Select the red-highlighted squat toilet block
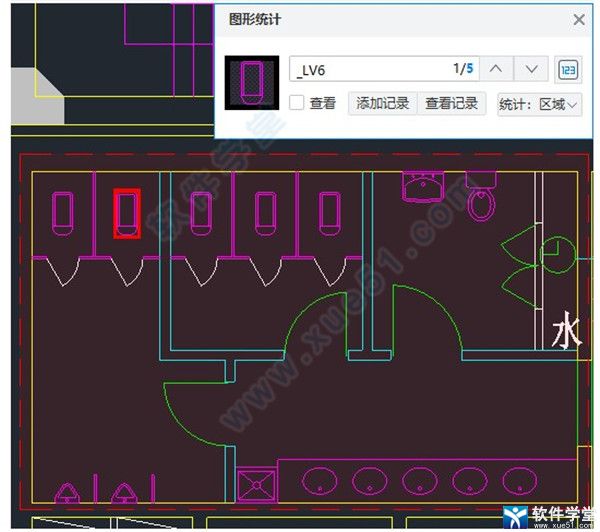Viewport: 600px width, 532px height. point(126,213)
